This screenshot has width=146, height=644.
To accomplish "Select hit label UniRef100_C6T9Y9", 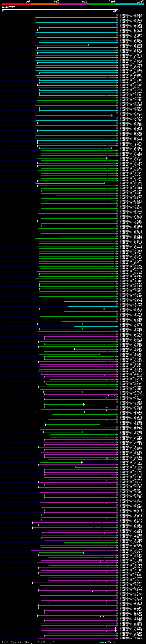I will (131, 306).
